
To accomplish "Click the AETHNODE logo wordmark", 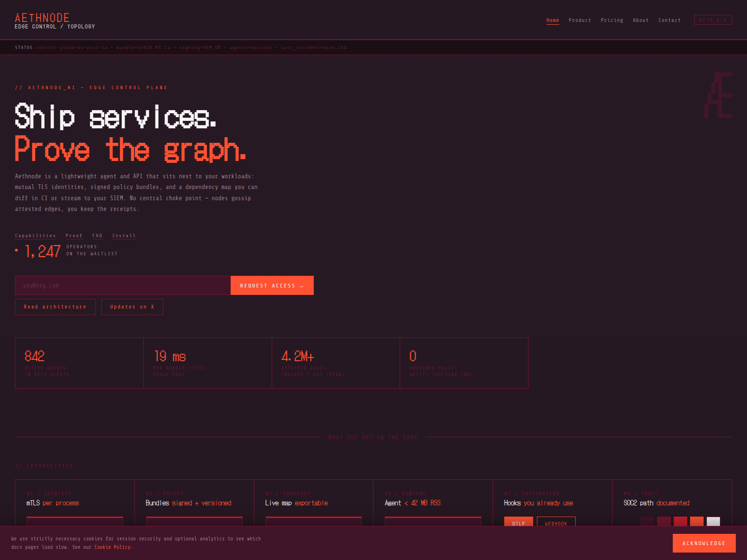I will click(42, 18).
